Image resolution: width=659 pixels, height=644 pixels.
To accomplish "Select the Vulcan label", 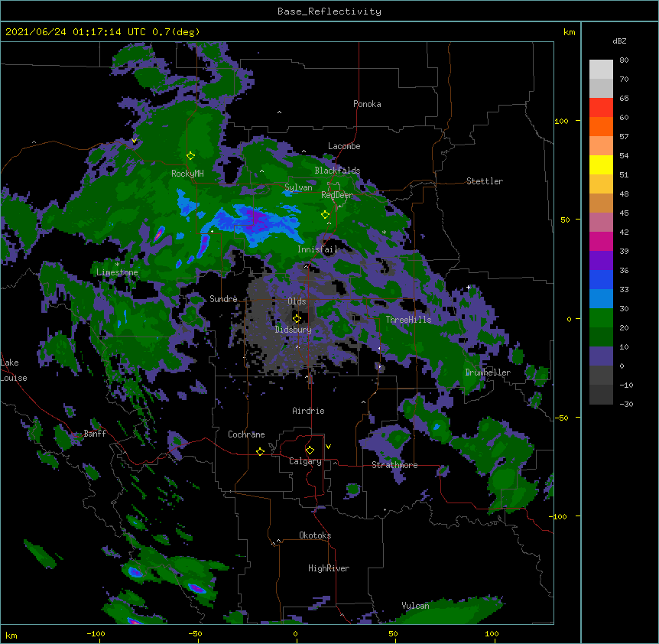I will pos(415,606).
